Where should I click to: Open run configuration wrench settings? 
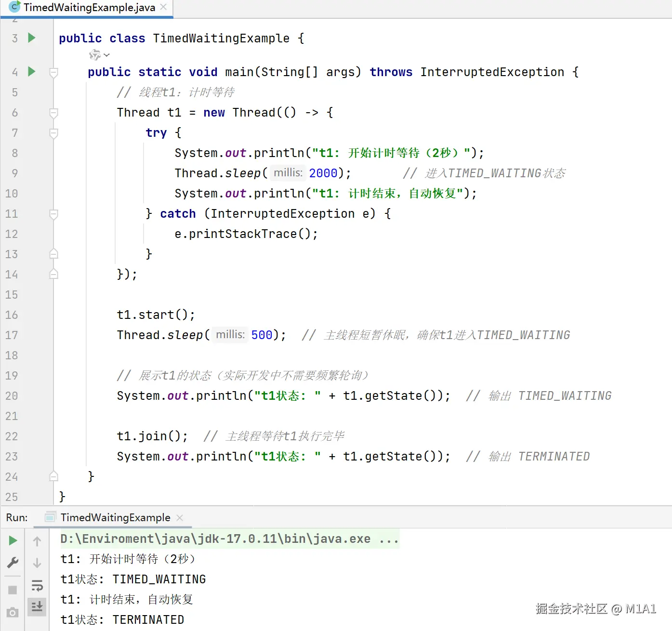pyautogui.click(x=13, y=563)
